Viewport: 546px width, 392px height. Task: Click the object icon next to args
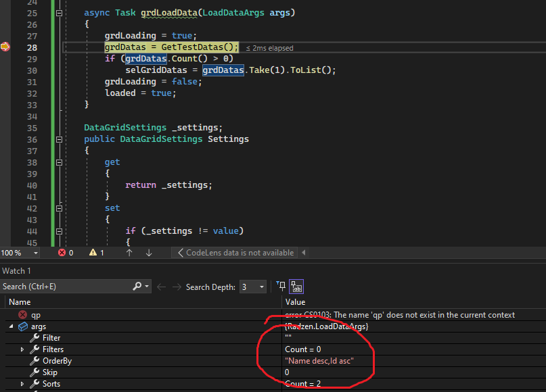pos(23,326)
